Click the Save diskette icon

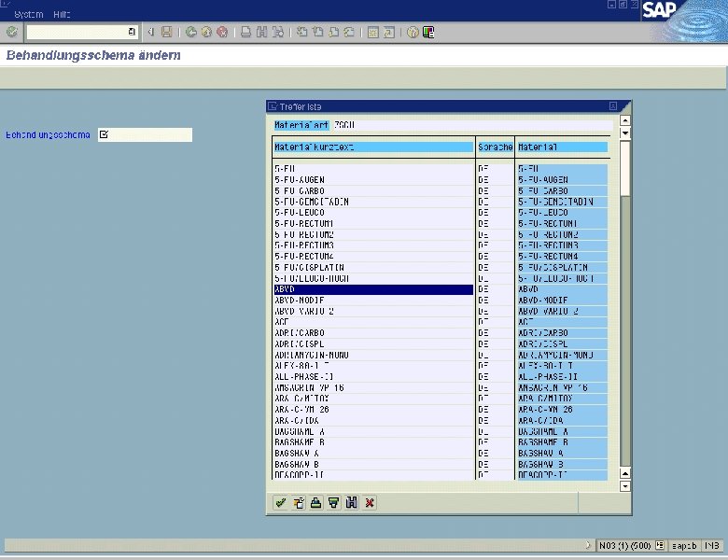[167, 32]
